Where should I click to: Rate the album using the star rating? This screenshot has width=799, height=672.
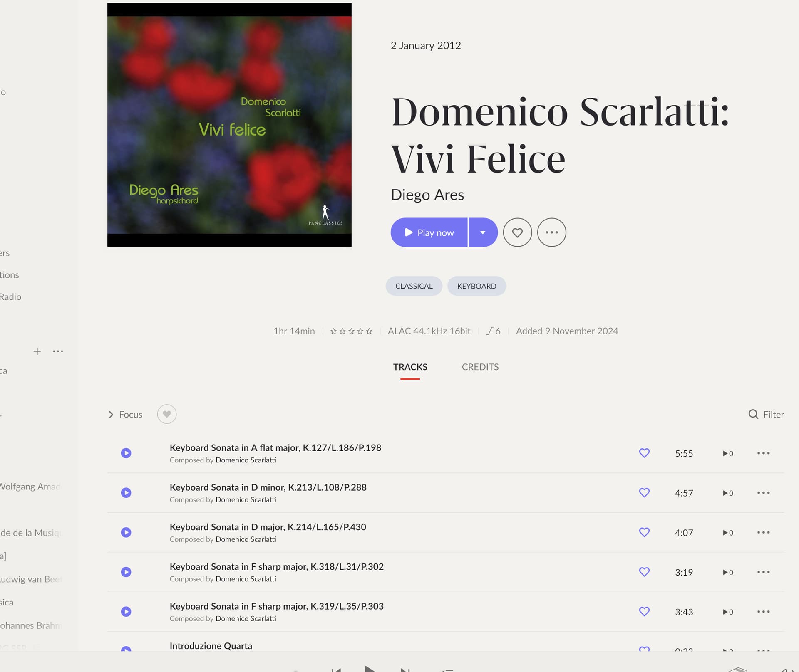[351, 331]
